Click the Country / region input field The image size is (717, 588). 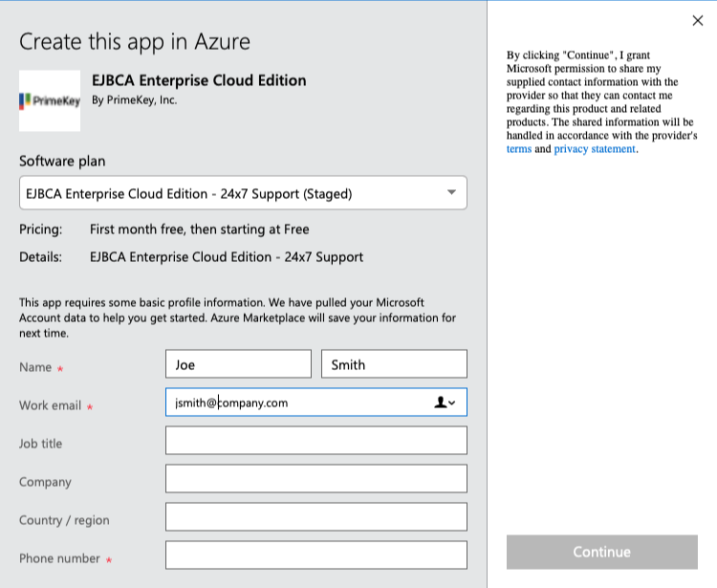tap(315, 517)
